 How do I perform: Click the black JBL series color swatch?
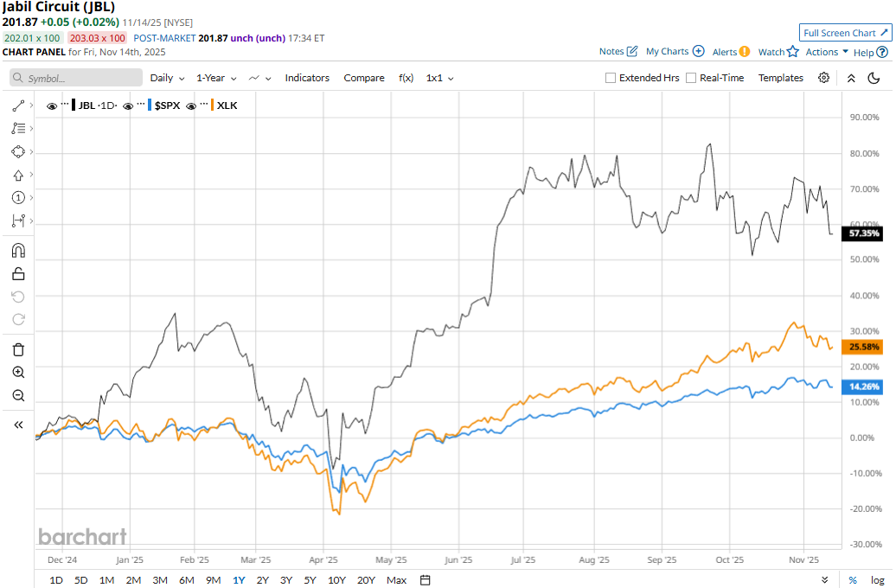[x=74, y=105]
